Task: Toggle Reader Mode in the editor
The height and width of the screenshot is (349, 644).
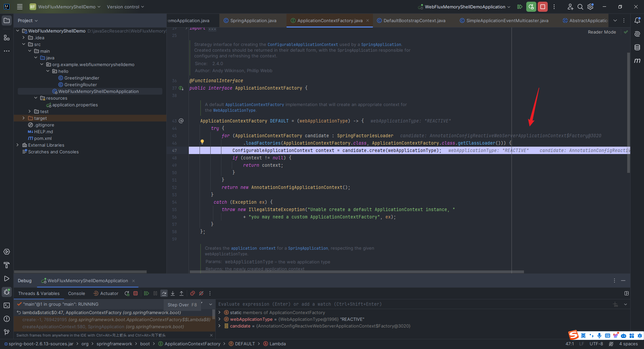Action: click(x=602, y=32)
